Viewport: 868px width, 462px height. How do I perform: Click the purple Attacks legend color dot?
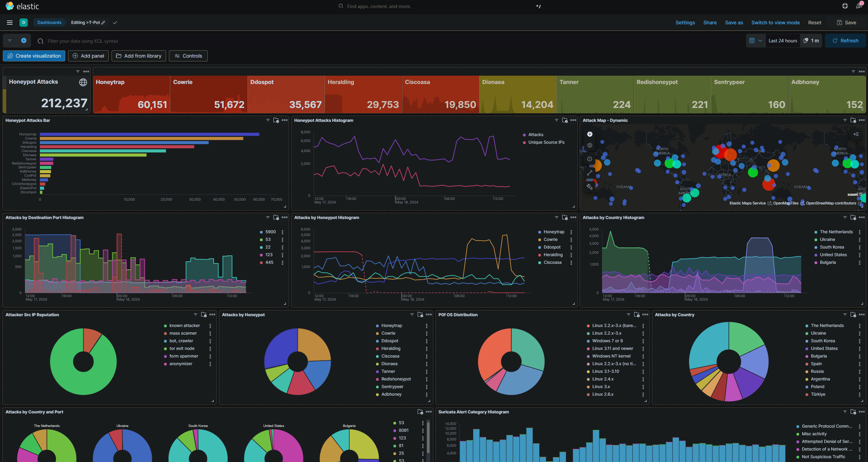click(x=524, y=135)
